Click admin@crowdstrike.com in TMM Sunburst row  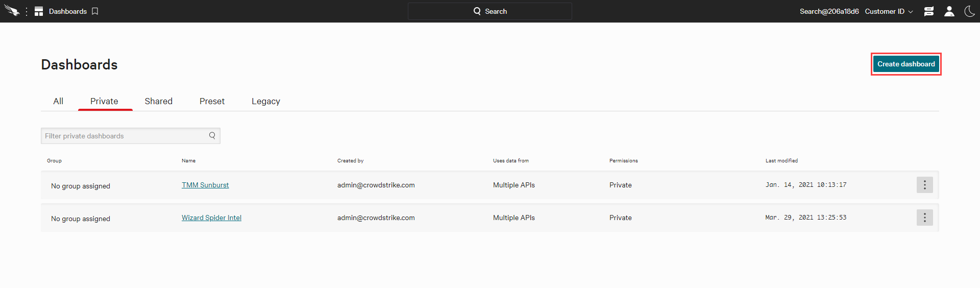coord(376,185)
